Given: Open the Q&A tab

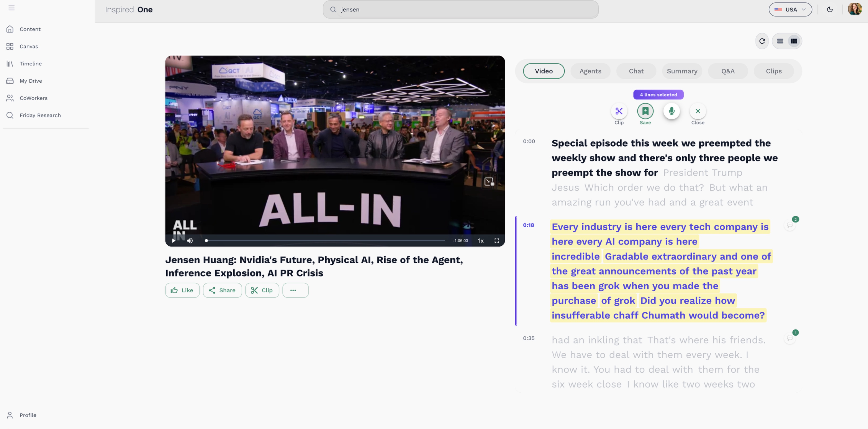Looking at the screenshot, I should (728, 71).
